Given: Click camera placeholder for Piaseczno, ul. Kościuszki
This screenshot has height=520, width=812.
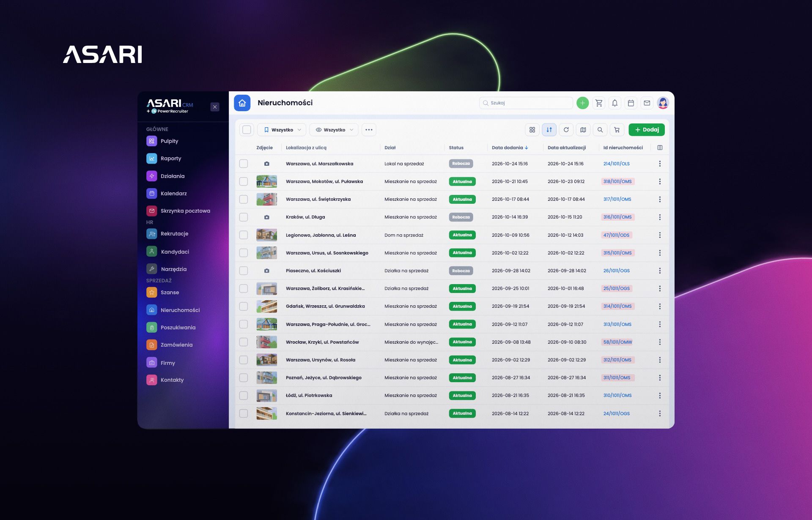Looking at the screenshot, I should 266,271.
